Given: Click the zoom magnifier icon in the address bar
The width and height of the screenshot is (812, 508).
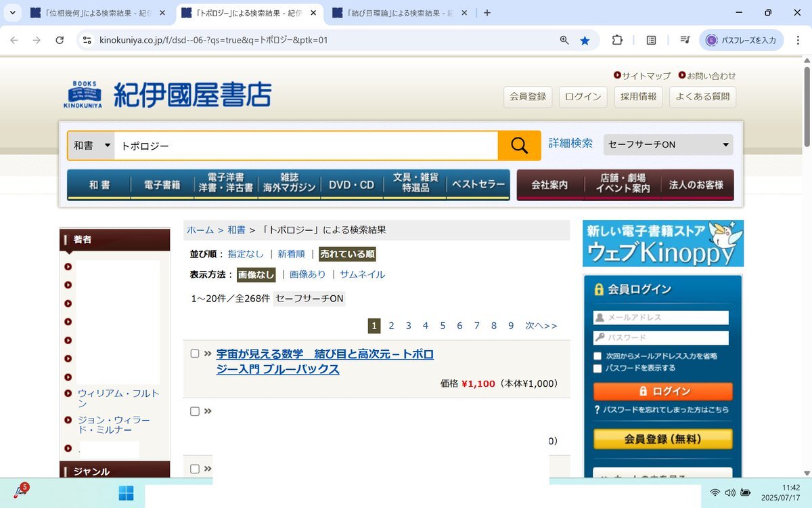Looking at the screenshot, I should [564, 41].
